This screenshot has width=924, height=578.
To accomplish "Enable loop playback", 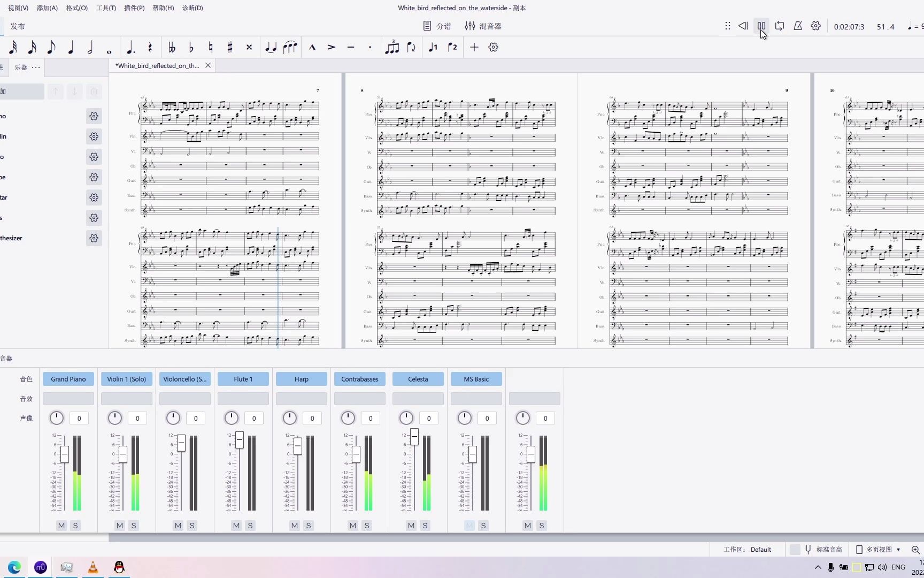I will [x=780, y=26].
